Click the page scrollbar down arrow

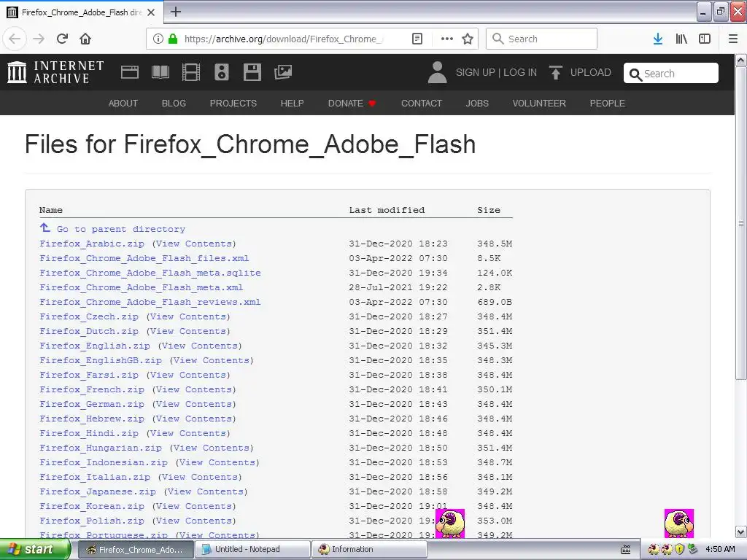[741, 532]
